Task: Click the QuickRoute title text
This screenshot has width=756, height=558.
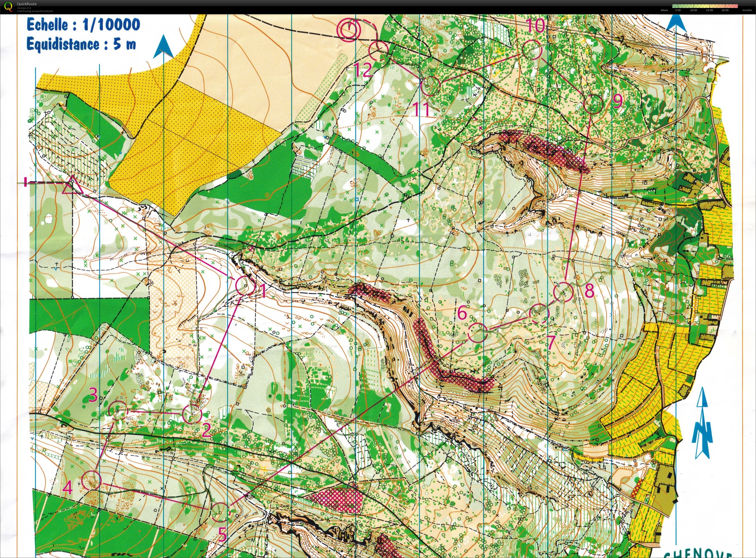Action: point(27,4)
